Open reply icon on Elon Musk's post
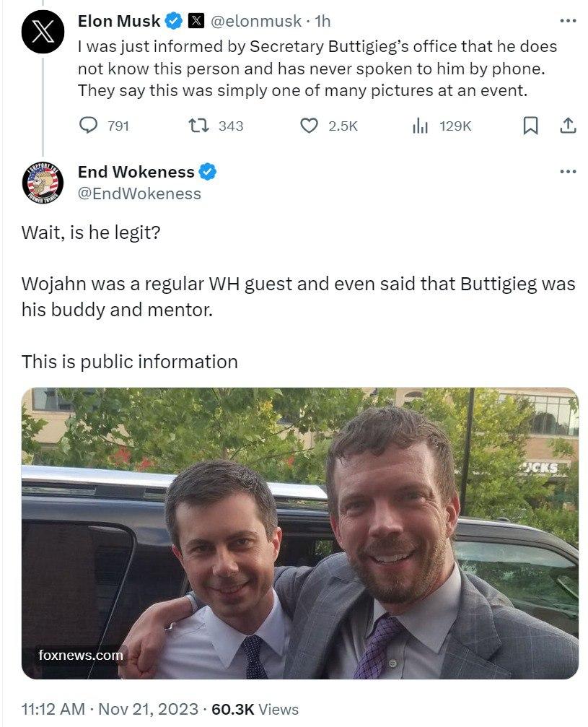 pyautogui.click(x=88, y=125)
